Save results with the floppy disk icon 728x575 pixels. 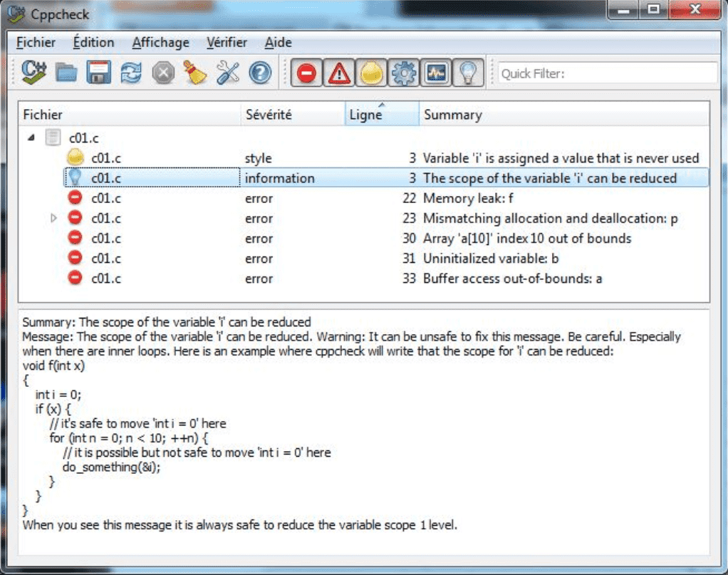(x=98, y=73)
